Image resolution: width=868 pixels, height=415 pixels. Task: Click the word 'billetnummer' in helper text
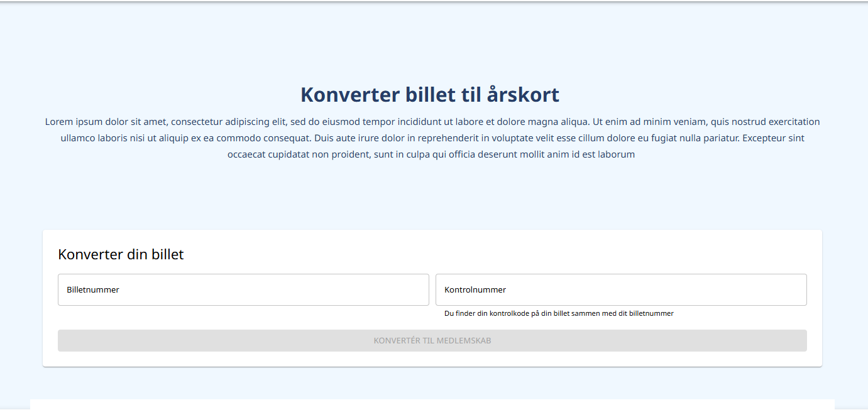coord(651,313)
